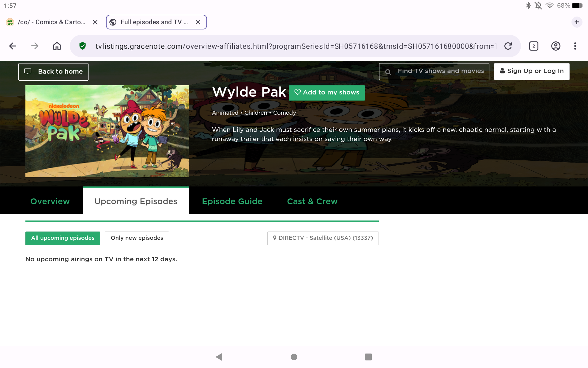This screenshot has width=588, height=368.
Task: Click Sign Up or Log In
Action: coord(531,71)
